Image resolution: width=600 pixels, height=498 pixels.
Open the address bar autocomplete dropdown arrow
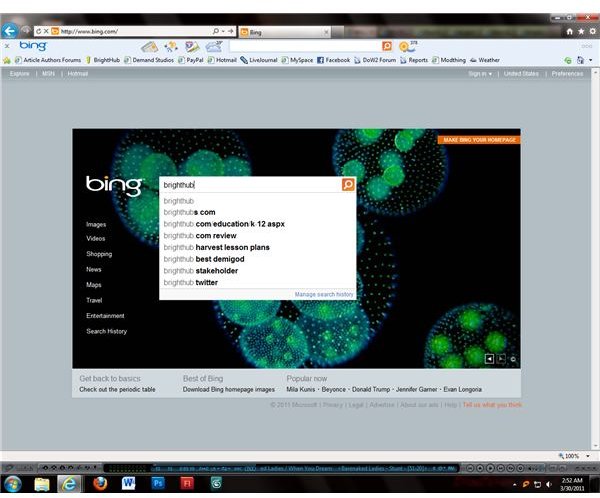tap(223, 31)
